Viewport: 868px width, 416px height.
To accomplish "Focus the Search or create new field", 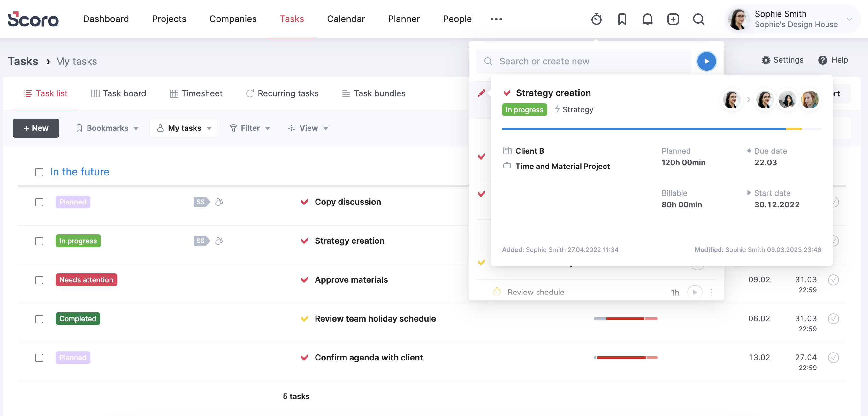I will click(583, 61).
